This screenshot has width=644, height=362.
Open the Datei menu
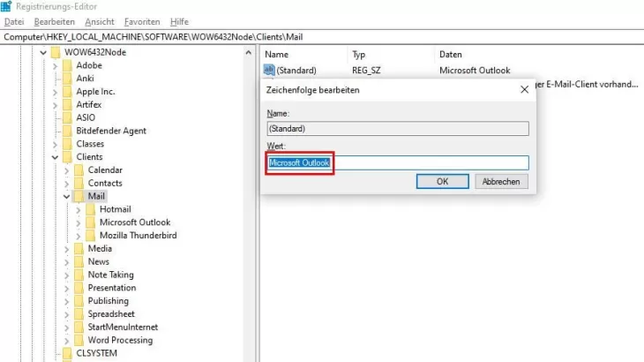13,21
